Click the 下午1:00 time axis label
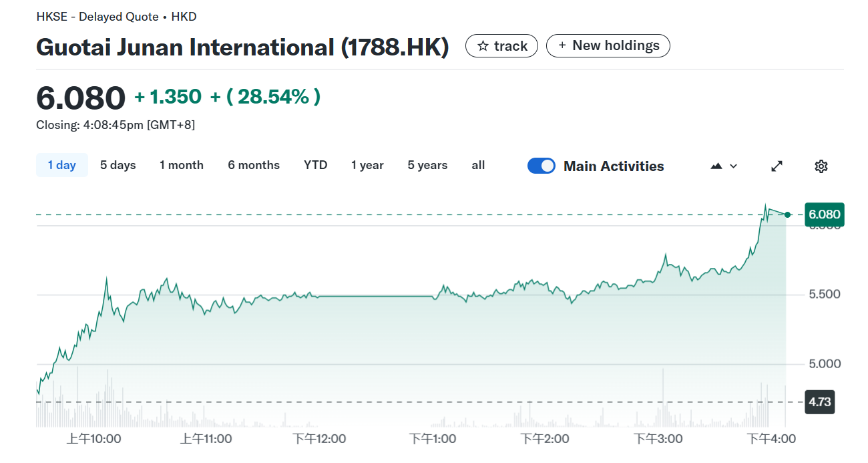 (433, 438)
